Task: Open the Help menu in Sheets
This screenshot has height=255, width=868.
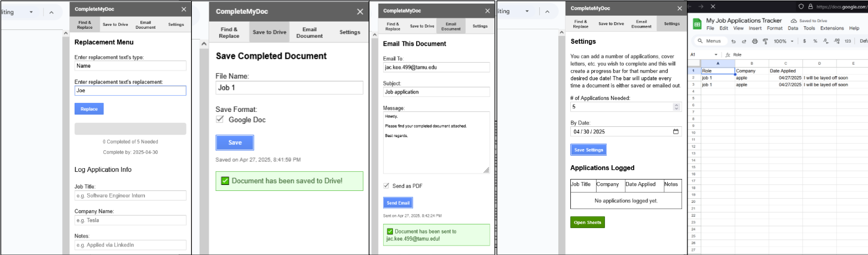Action: pyautogui.click(x=854, y=28)
